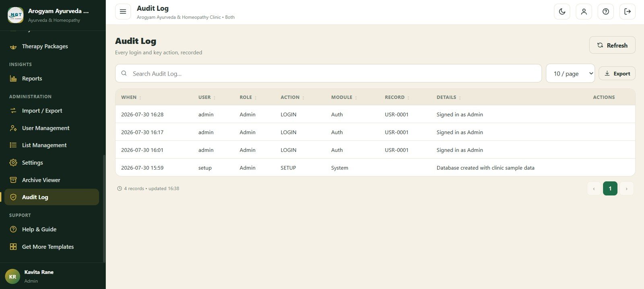The image size is (644, 289).
Task: Navigate to Archive Viewer
Action: [x=52, y=180]
